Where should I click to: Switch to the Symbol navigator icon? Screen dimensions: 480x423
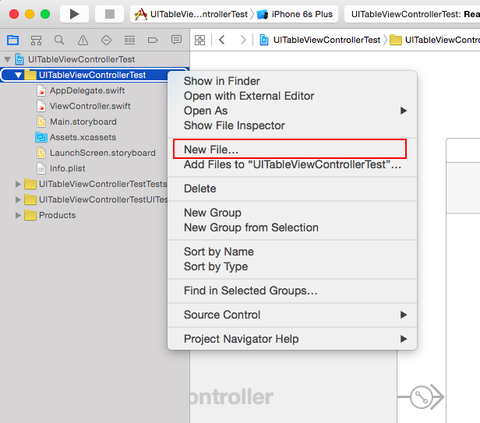(x=36, y=40)
